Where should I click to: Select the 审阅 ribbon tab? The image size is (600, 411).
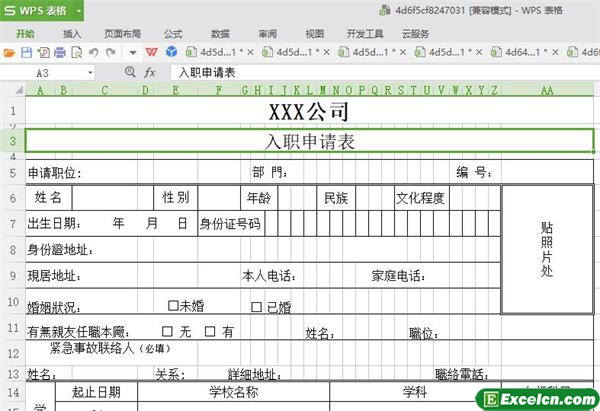pyautogui.click(x=267, y=34)
